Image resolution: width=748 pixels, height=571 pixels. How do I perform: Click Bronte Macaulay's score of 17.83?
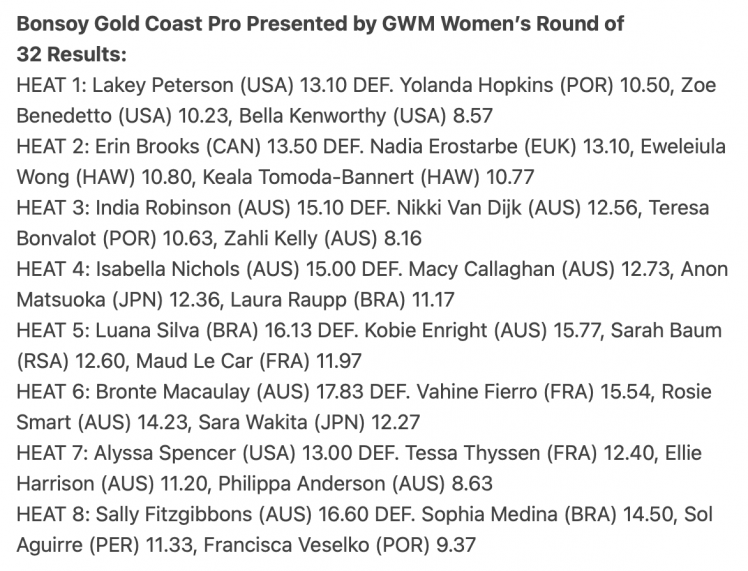tap(340, 392)
